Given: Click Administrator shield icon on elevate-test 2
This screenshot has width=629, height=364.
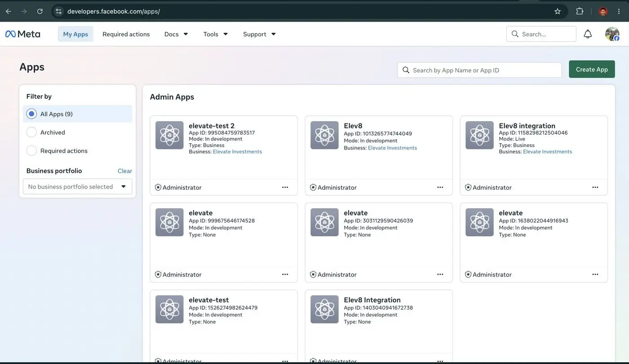Looking at the screenshot, I should point(158,187).
